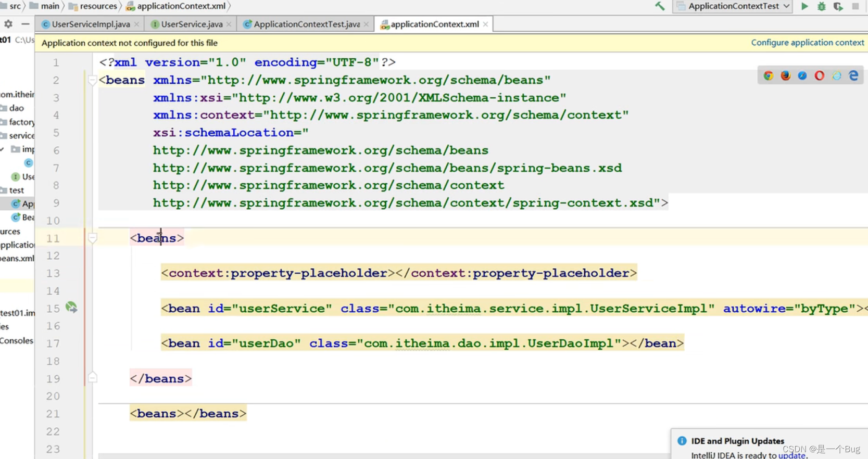Run ApplicationContextTest with the green play button
Screen dimensions: 868x459
tap(804, 6)
